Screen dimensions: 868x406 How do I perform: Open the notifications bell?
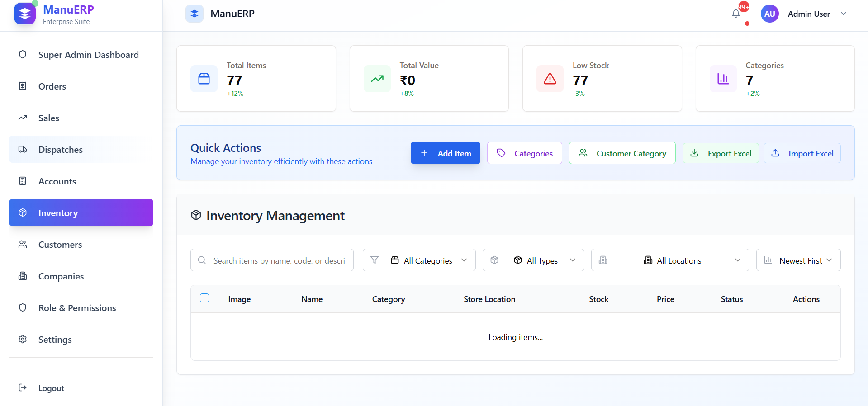736,14
